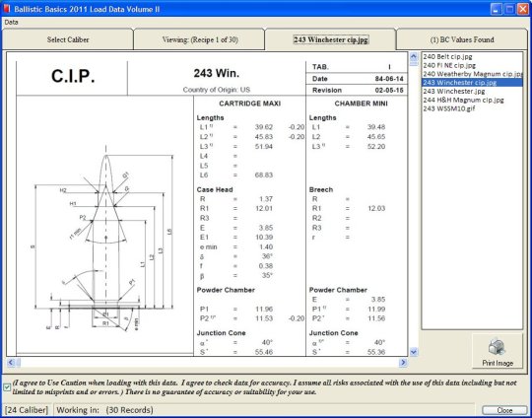Click the Country of Origin: US text
Screen dimensions: 532x418
pyautogui.click(x=217, y=90)
